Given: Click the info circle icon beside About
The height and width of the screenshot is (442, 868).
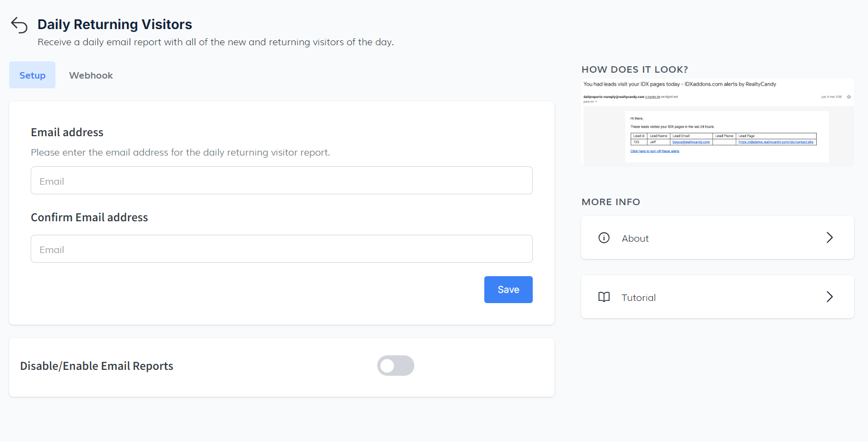Looking at the screenshot, I should [604, 238].
